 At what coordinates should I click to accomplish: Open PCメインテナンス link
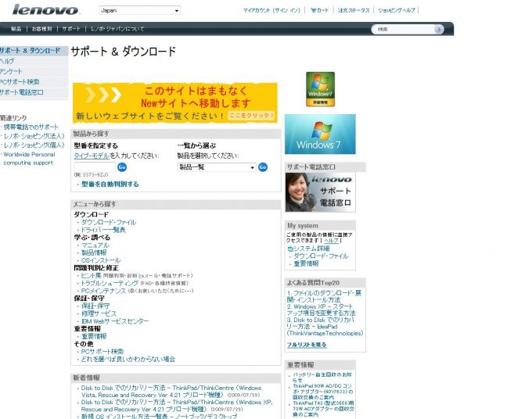pos(103,291)
